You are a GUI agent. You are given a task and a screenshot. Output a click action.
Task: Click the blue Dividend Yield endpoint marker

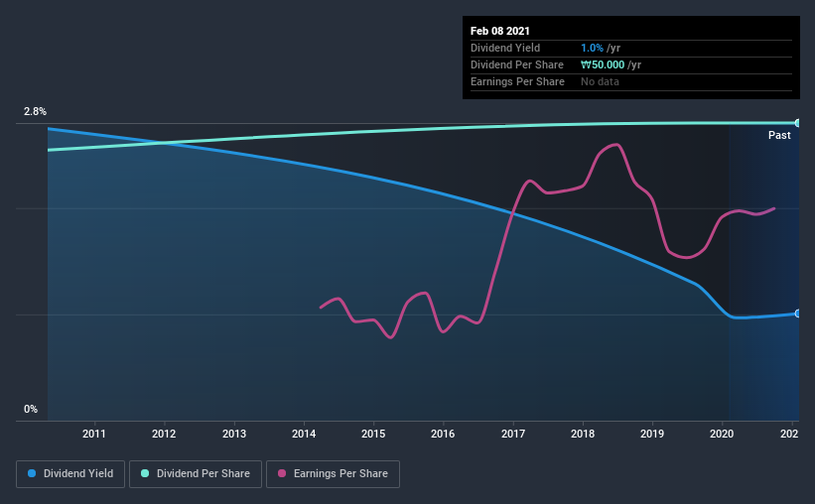[798, 314]
